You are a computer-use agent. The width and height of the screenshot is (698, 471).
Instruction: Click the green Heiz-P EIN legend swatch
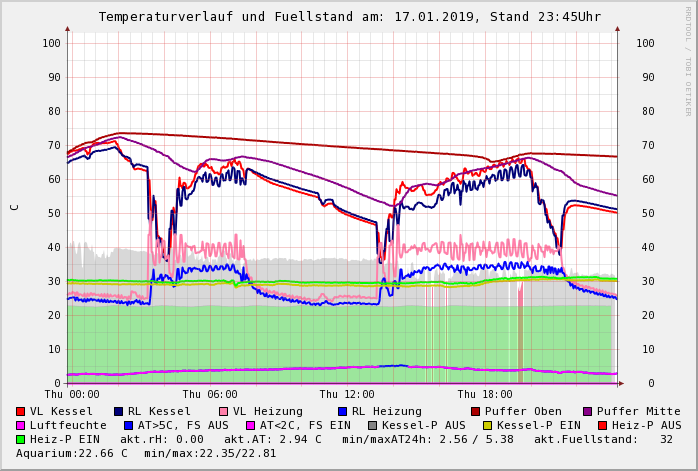coord(21,439)
